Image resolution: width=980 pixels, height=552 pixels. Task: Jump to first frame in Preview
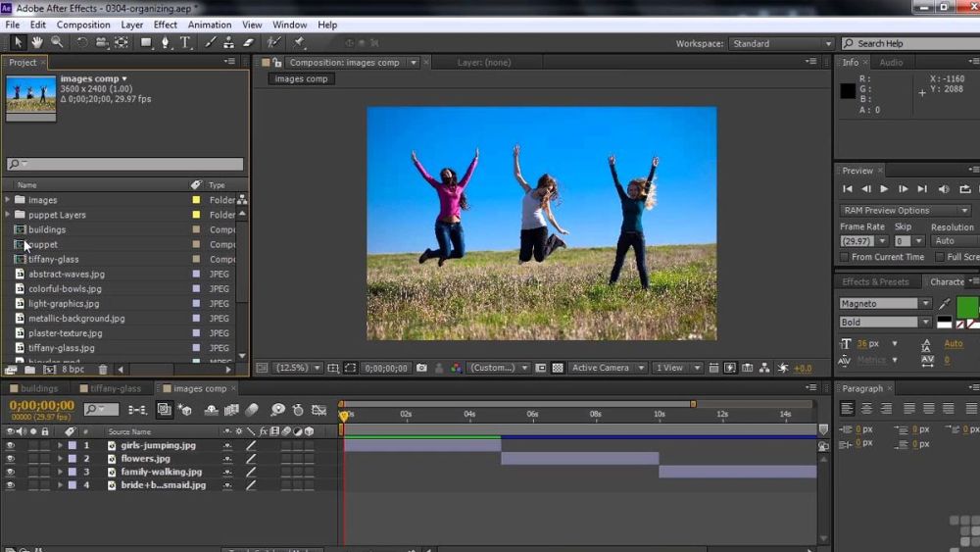[847, 189]
